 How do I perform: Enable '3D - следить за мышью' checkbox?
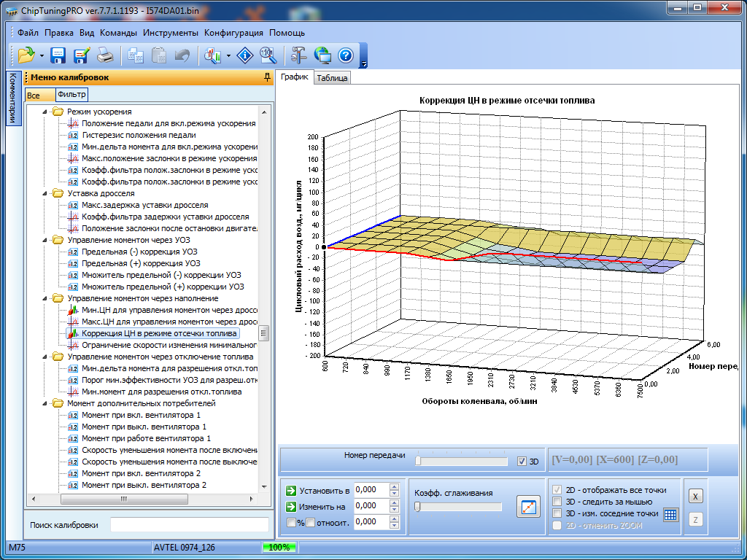[x=558, y=502]
